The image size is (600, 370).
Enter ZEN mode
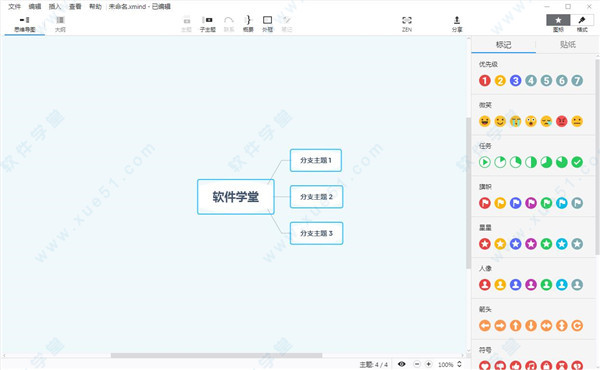(407, 24)
